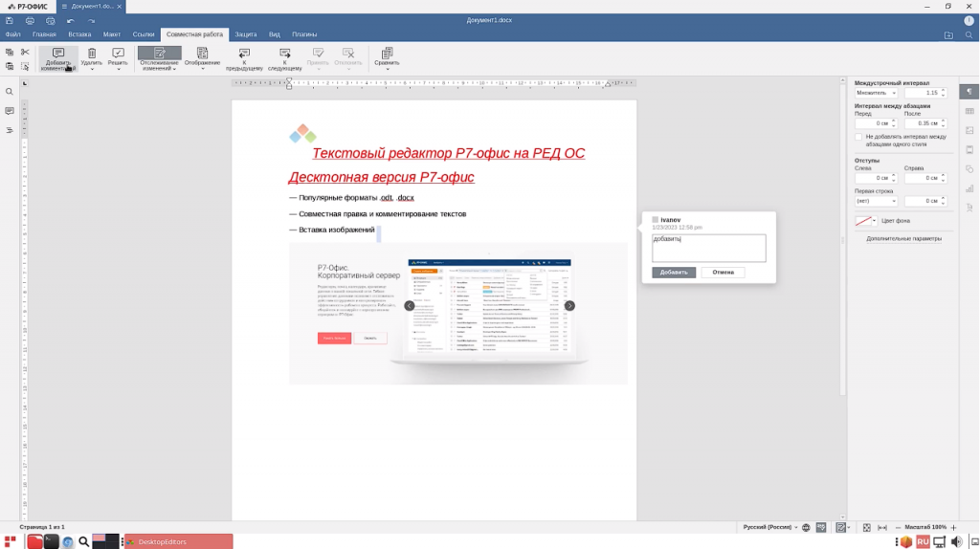
Task: Jump to the previous change
Action: [244, 58]
